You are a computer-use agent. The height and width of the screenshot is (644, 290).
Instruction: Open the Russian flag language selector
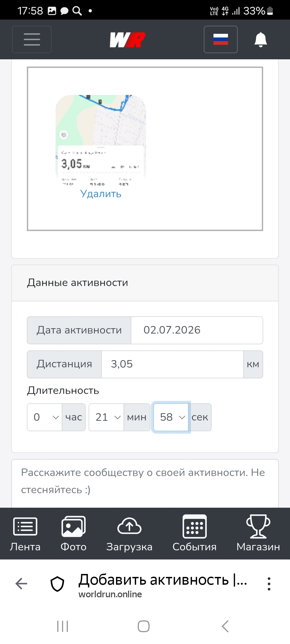(221, 39)
